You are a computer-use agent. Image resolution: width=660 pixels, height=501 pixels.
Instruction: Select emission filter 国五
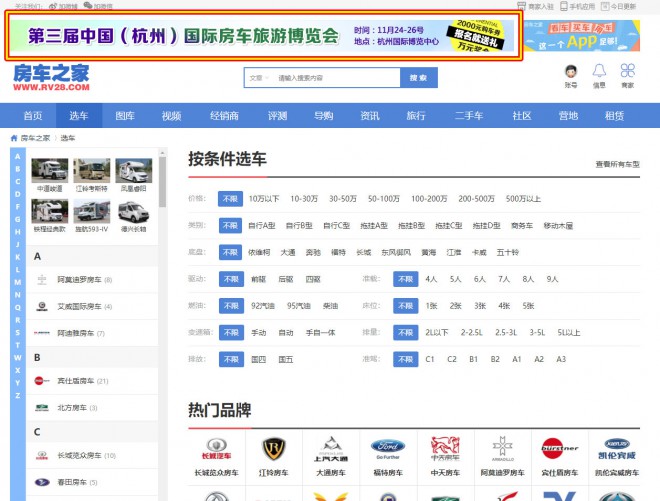click(x=285, y=359)
